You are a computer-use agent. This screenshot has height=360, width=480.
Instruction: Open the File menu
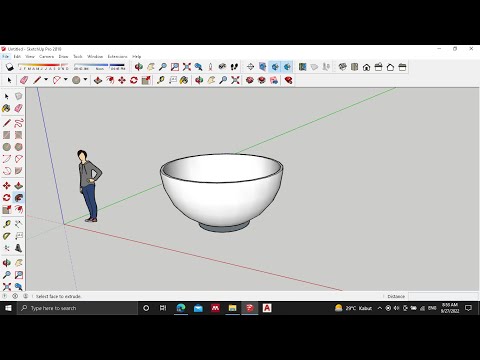[x=6, y=57]
